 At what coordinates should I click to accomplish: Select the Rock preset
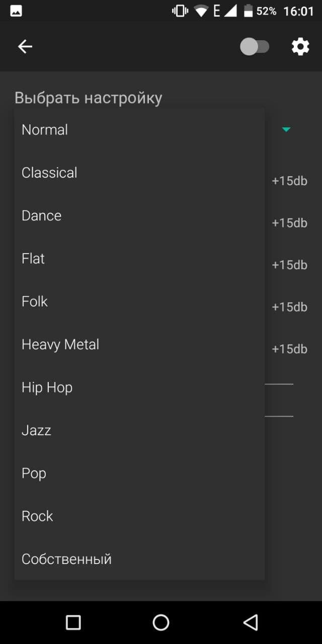coord(139,516)
